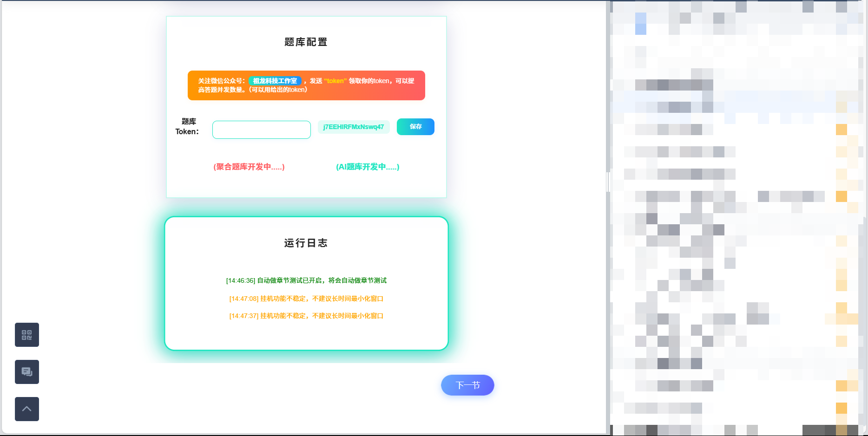This screenshot has width=868, height=436.
Task: Select the suggested token j7EEHIRFMxNswq47
Action: point(354,127)
